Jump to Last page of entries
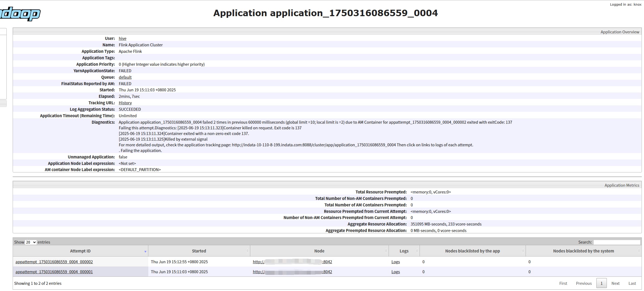Screen dimensions: 644x291 632,283
